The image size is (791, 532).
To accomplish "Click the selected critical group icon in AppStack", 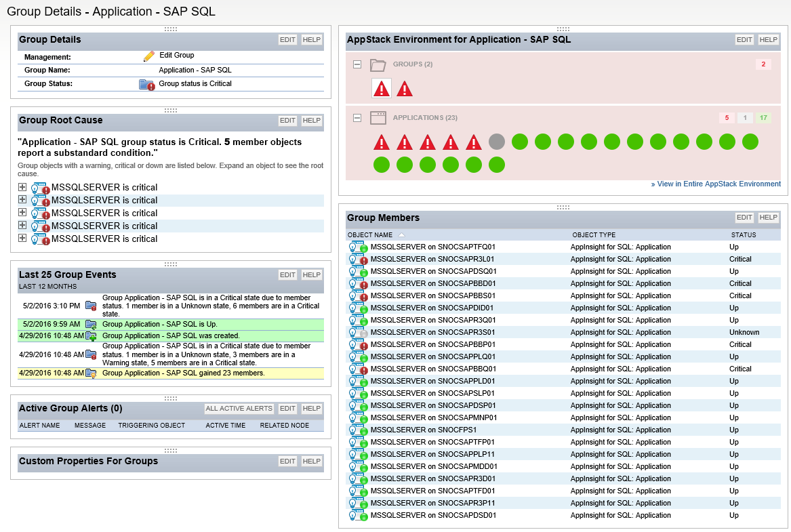I will click(382, 89).
